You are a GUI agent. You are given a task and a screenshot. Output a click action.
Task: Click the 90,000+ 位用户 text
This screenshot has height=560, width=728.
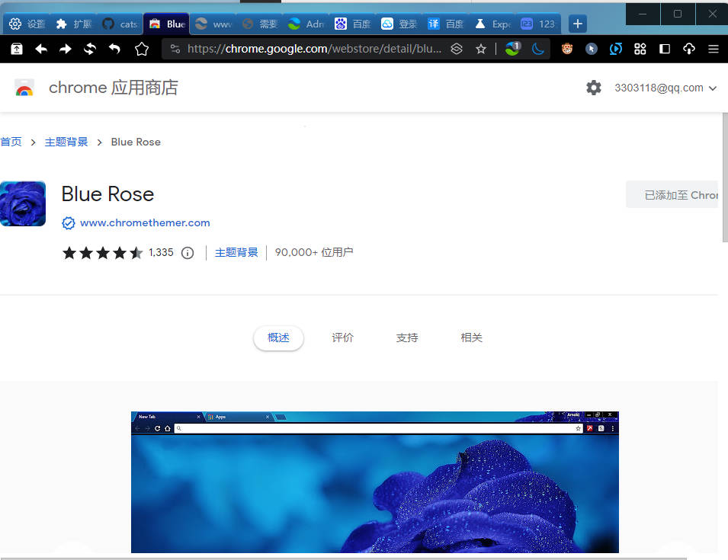pos(314,252)
